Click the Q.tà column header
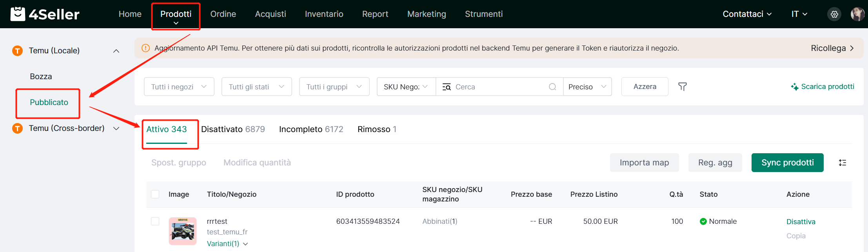This screenshot has width=868, height=252. point(676,194)
